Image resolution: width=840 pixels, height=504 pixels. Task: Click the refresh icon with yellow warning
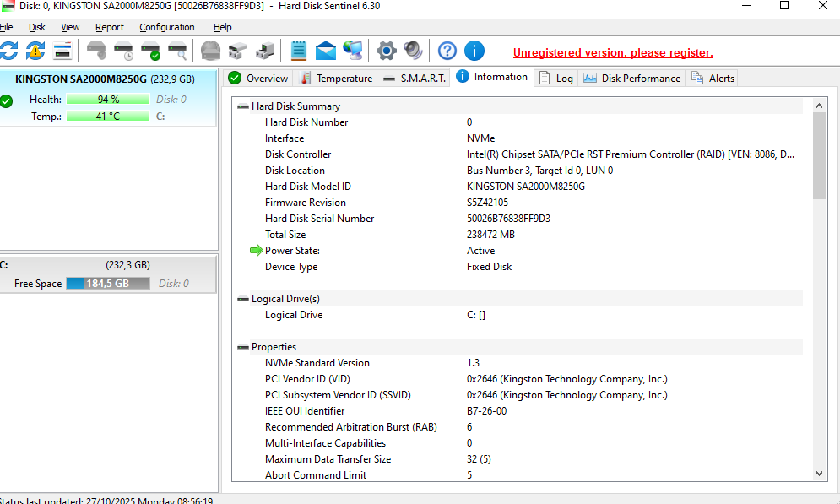pos(35,51)
